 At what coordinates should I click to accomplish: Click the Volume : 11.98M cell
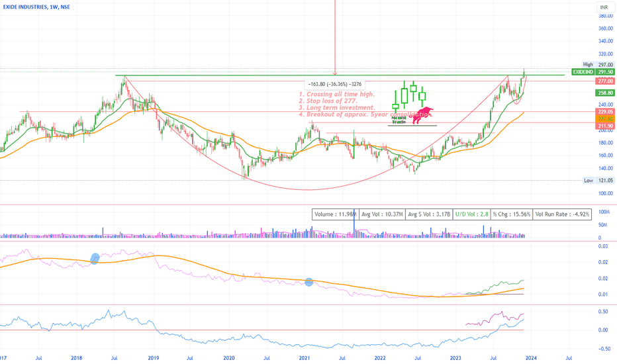[335, 214]
